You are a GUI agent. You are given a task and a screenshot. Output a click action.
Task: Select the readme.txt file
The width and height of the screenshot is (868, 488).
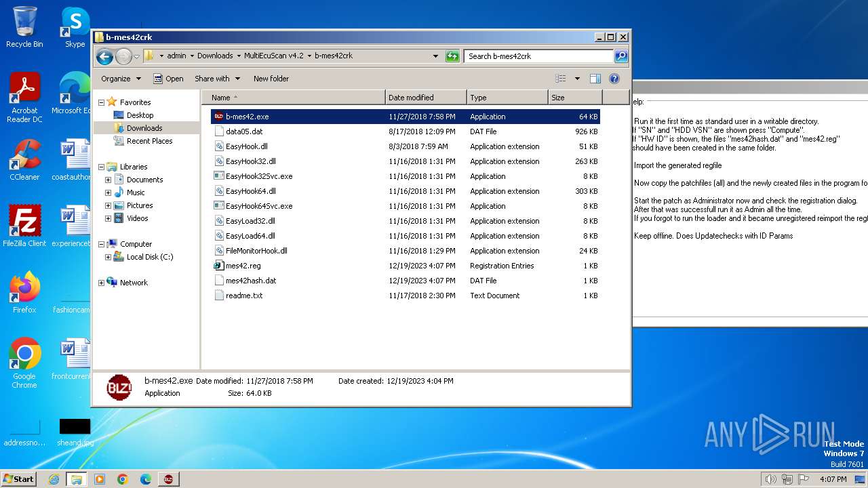pyautogui.click(x=244, y=296)
